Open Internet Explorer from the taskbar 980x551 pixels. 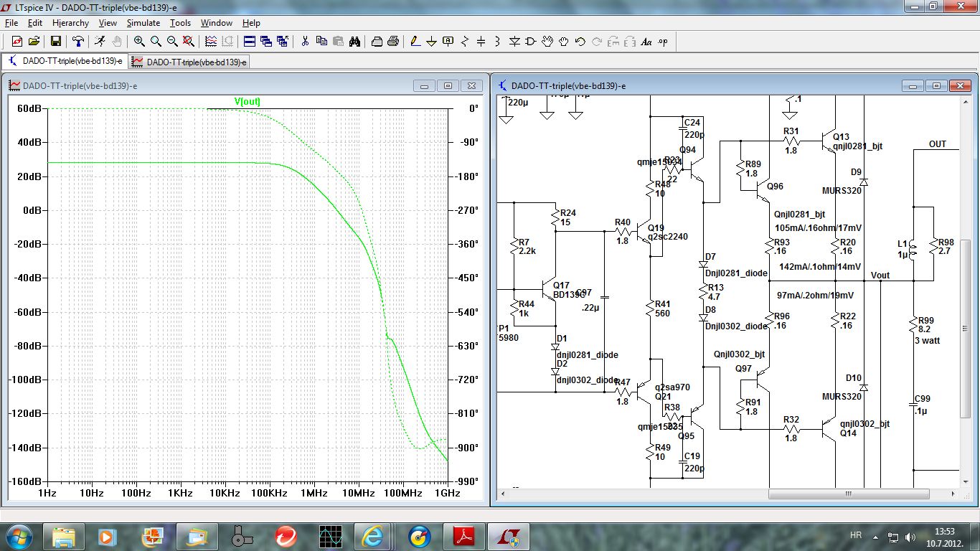pos(372,536)
